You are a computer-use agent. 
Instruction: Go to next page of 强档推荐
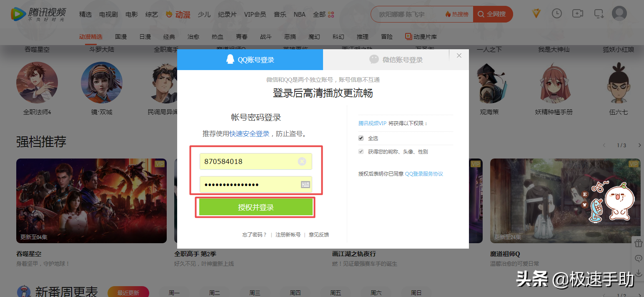[640, 145]
